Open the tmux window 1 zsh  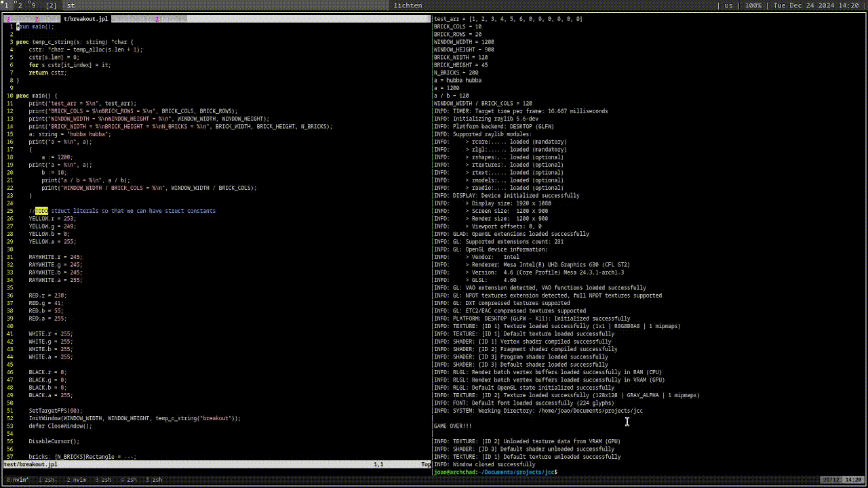pyautogui.click(x=46, y=480)
